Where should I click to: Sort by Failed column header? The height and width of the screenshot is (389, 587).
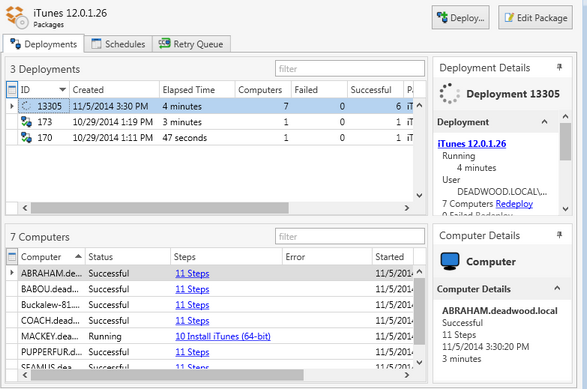click(x=319, y=90)
